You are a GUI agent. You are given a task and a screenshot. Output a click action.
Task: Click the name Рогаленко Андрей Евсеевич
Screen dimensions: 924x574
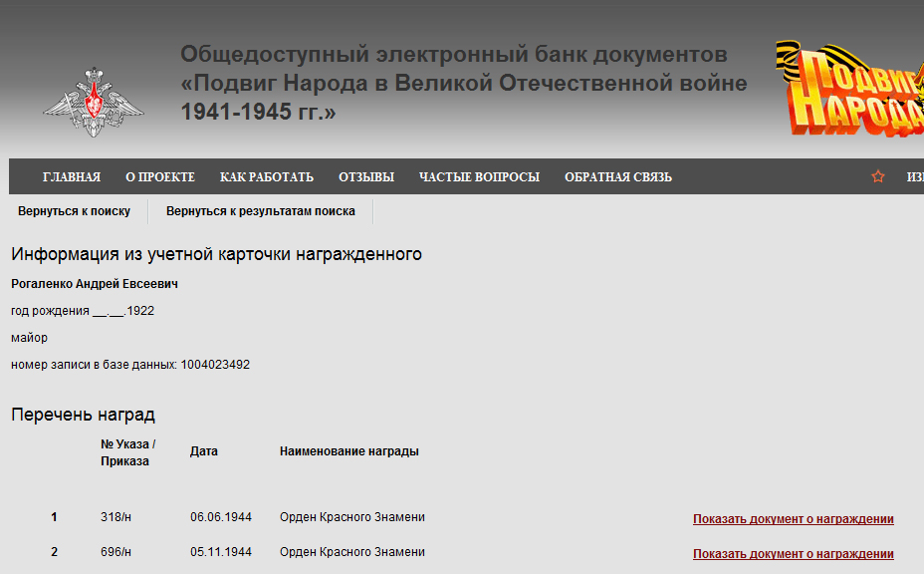pyautogui.click(x=95, y=284)
